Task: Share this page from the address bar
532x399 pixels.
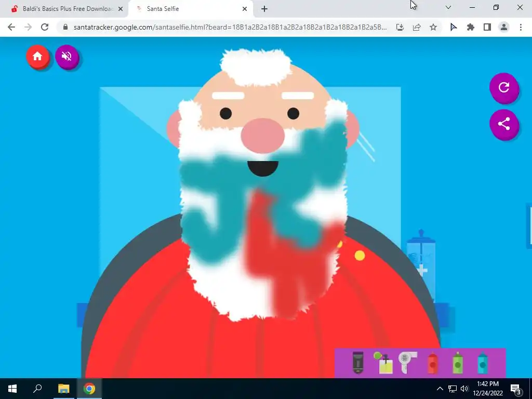Action: 417,27
